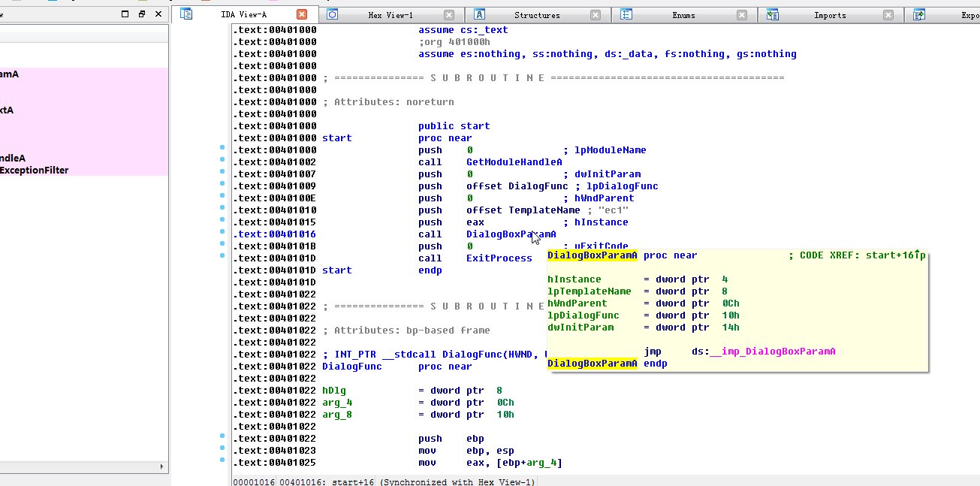Click 'arg_4 = dword ptr 0Ch' line
Image resolution: width=980 pixels, height=486 pixels.
coord(418,403)
